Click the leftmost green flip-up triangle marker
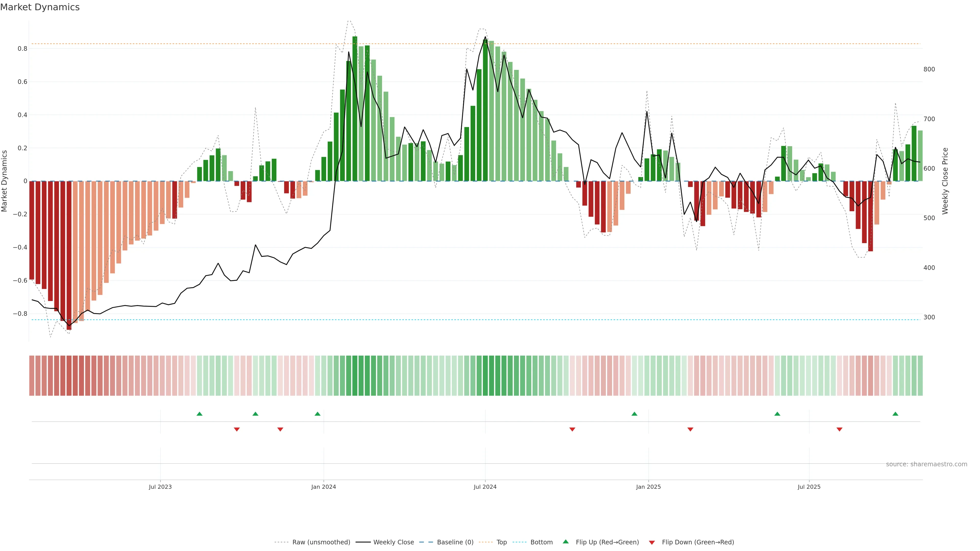The image size is (980, 551). pos(199,414)
